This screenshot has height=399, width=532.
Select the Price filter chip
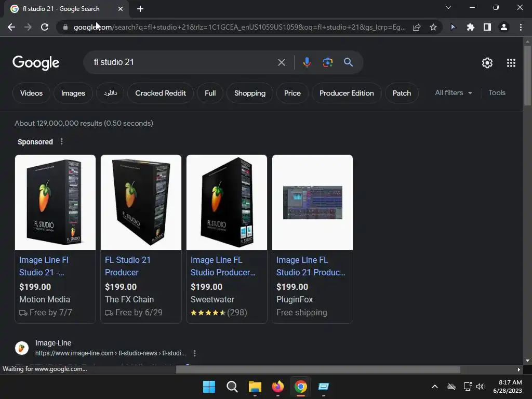[292, 93]
